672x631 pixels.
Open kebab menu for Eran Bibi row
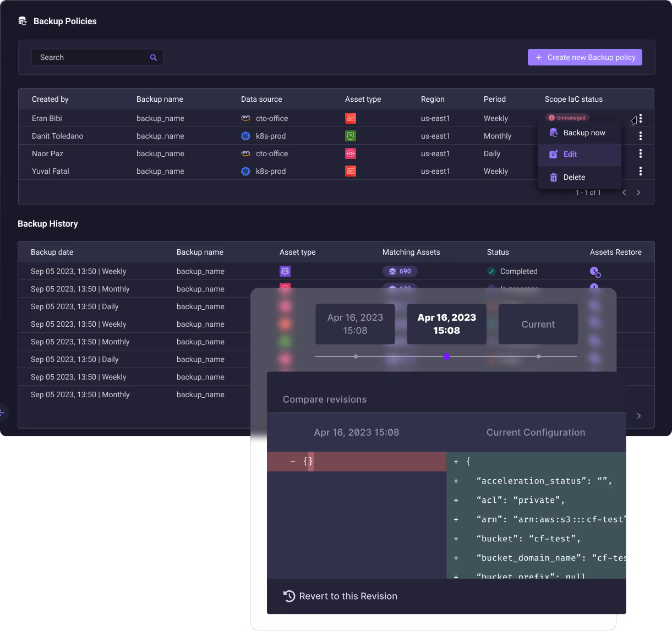click(641, 118)
